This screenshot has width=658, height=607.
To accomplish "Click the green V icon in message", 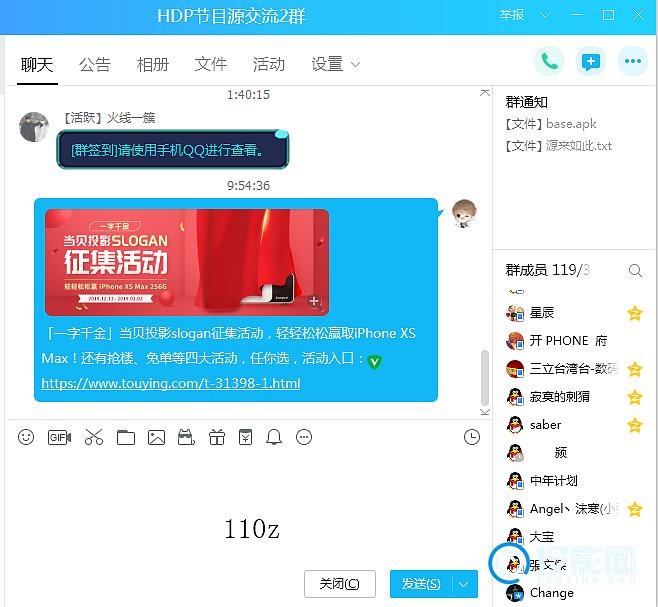I will (374, 361).
